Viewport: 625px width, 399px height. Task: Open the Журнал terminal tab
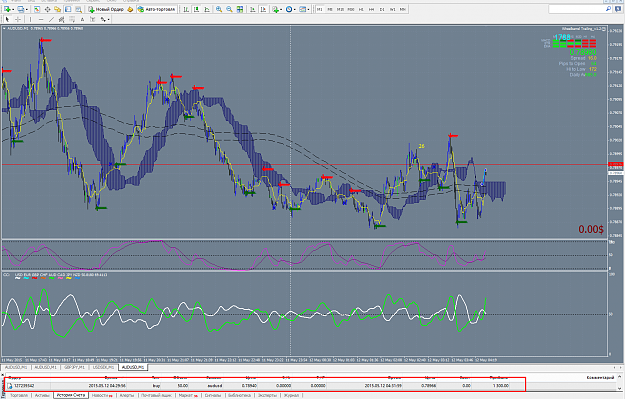(291, 395)
